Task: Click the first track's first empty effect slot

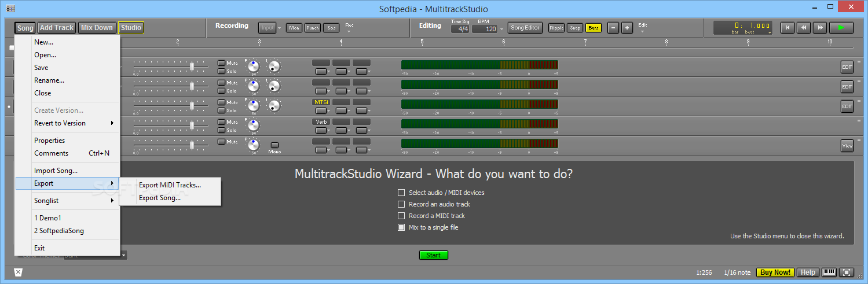Action: click(x=321, y=62)
